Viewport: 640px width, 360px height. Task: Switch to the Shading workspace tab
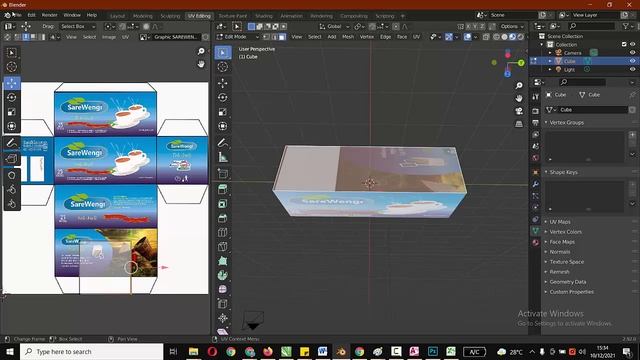(x=264, y=16)
